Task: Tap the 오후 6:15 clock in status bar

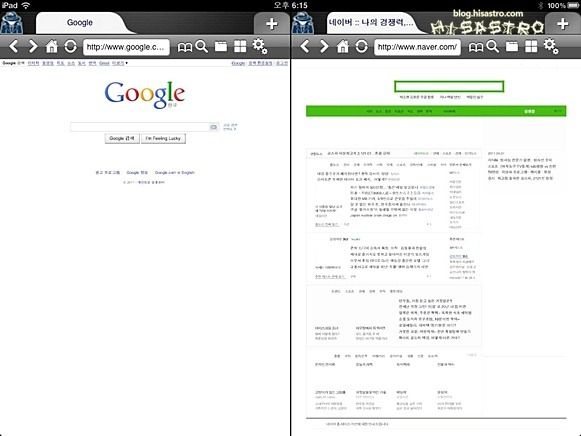Action: (x=290, y=5)
